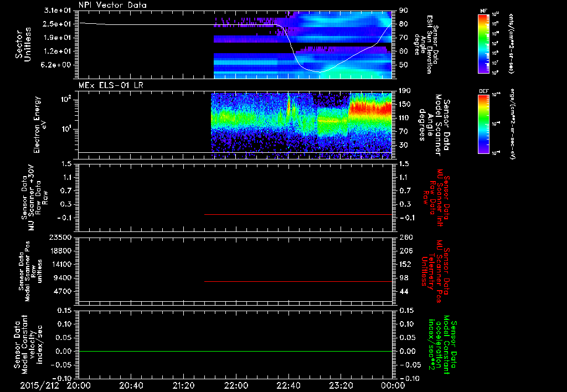Select the "MEx ELS-01 LR" panel title
Image resolution: width=567 pixels, height=392 pixels.
coord(111,85)
